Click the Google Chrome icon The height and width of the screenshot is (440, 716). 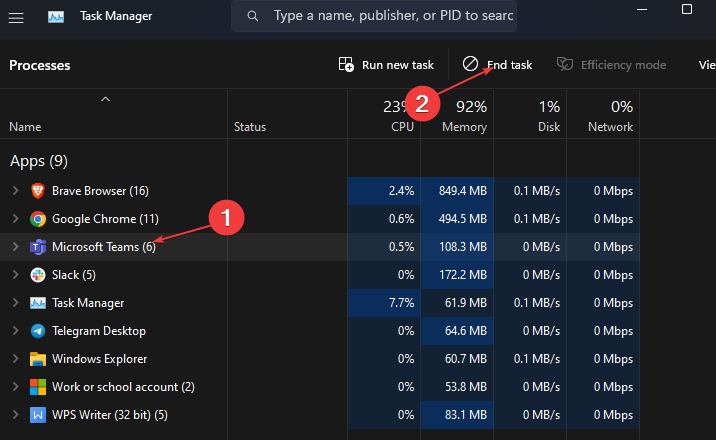(x=38, y=218)
